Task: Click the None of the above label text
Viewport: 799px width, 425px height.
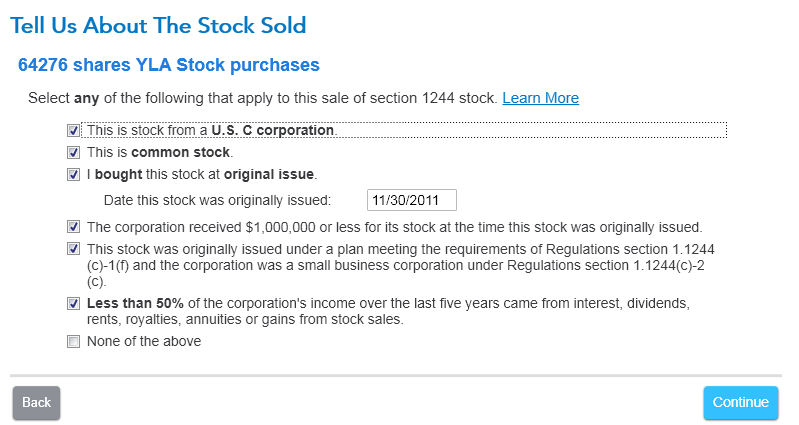Action: (x=144, y=341)
